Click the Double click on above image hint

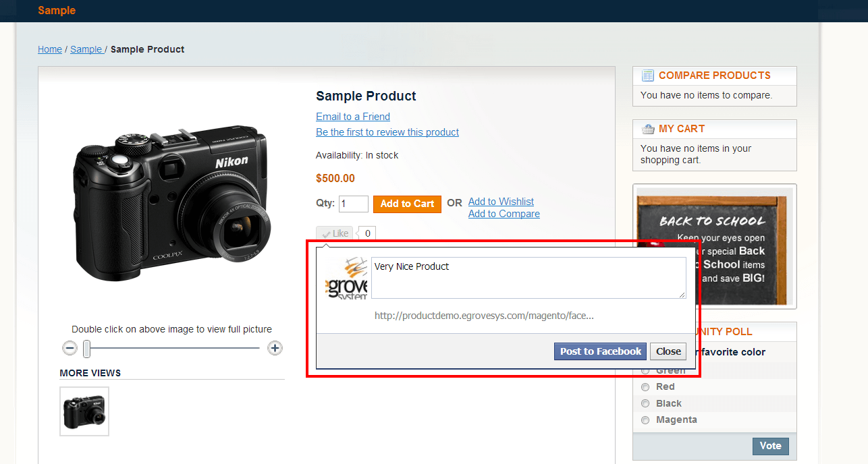point(172,329)
